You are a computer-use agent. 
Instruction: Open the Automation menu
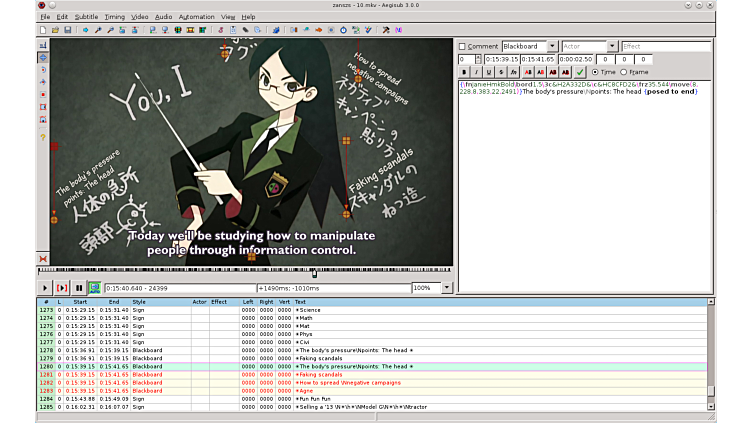click(x=197, y=17)
